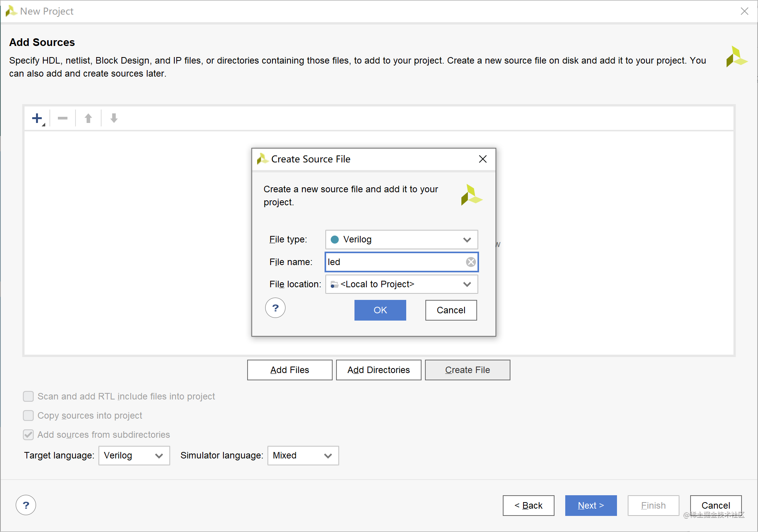The width and height of the screenshot is (758, 532).
Task: Click into the File name field
Action: coord(395,262)
